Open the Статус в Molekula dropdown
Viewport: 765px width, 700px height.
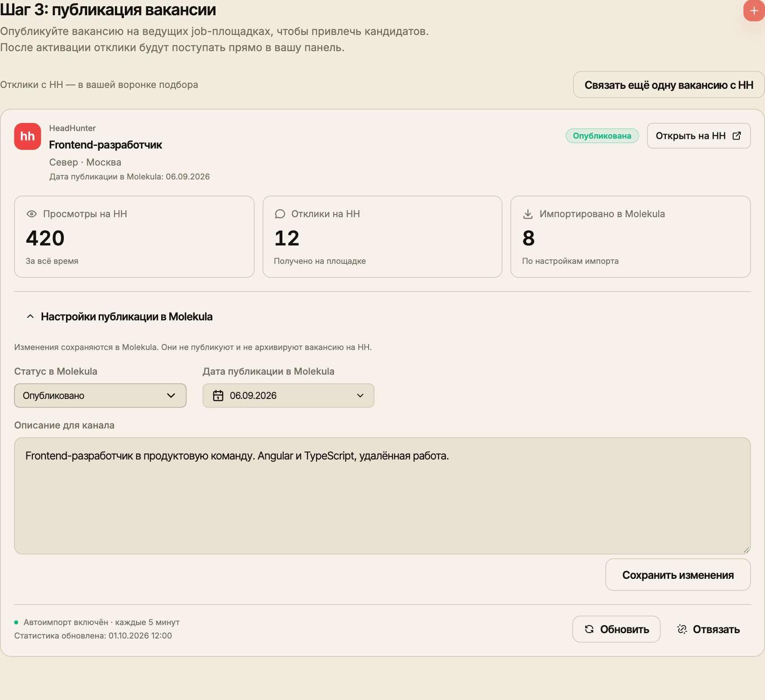100,395
